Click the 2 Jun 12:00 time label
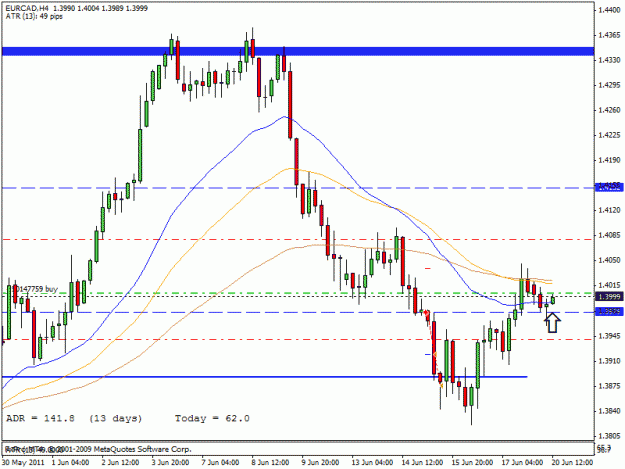The image size is (625, 469). [120, 463]
